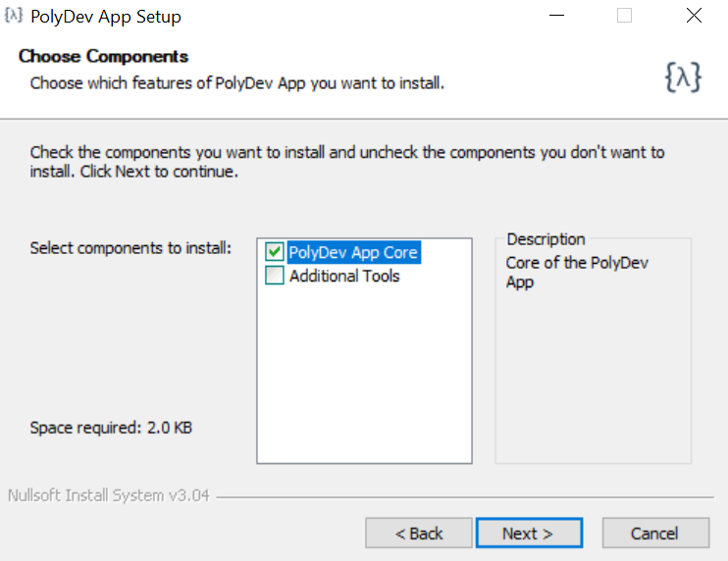Cancel the installation
The height and width of the screenshot is (561, 728).
(x=654, y=534)
